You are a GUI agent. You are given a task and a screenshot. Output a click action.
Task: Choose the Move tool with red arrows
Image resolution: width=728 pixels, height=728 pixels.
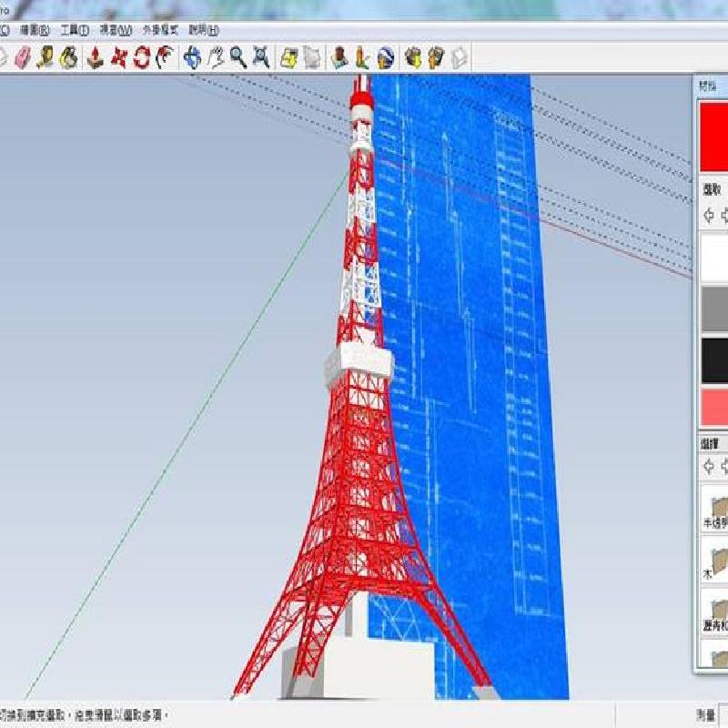click(x=118, y=58)
